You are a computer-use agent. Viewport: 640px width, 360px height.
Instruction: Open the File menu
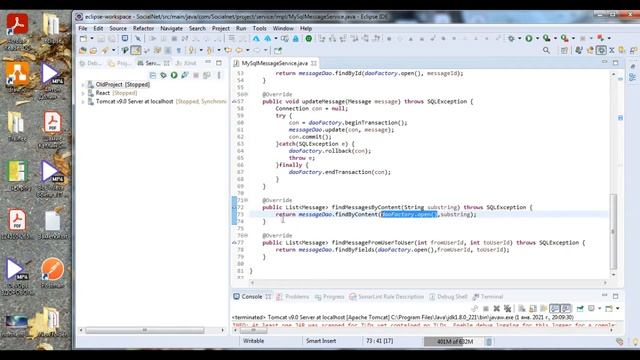pyautogui.click(x=83, y=29)
